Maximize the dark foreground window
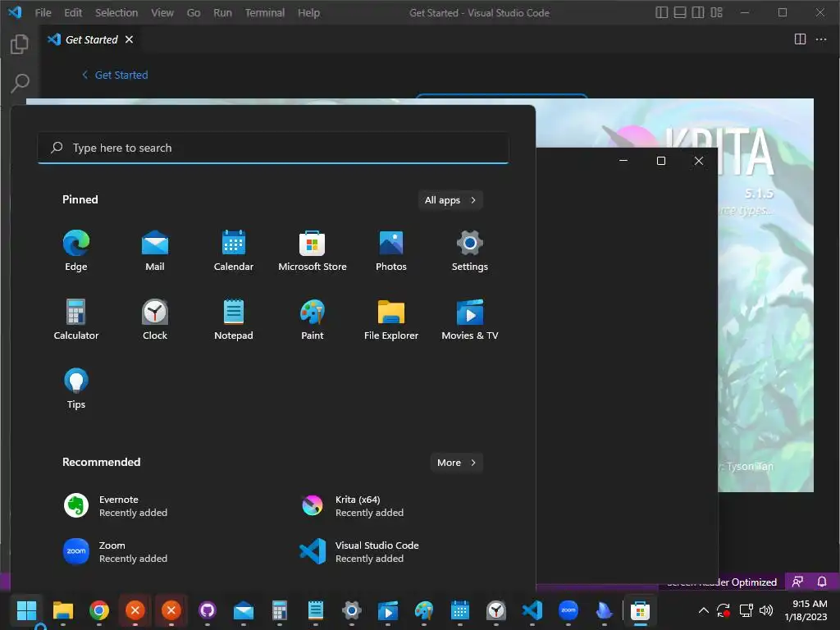 click(661, 161)
